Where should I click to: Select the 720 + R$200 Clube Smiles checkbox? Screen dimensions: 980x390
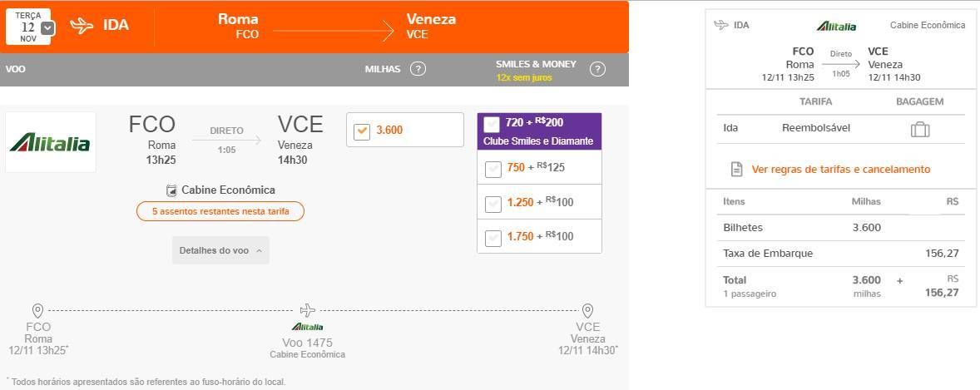pyautogui.click(x=492, y=124)
